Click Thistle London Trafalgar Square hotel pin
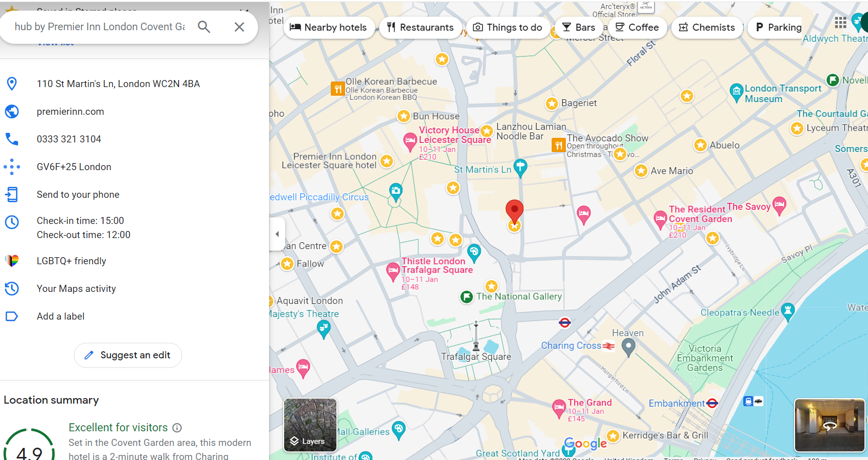 coord(393,272)
